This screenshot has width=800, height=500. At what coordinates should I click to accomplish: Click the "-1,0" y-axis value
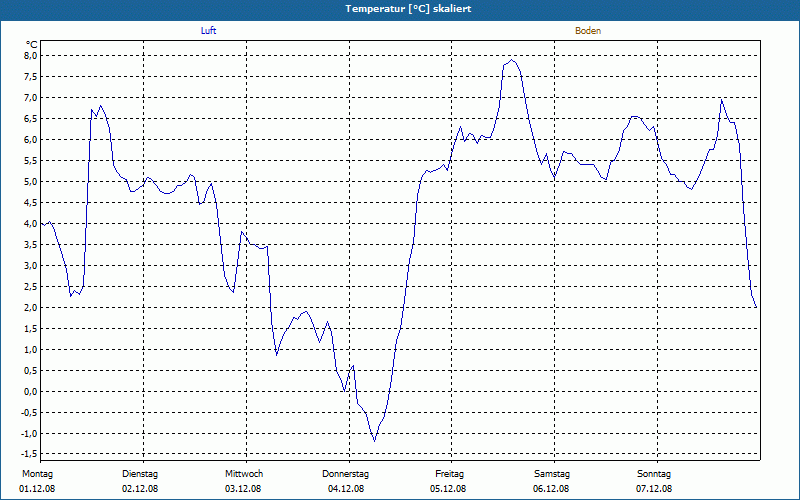point(30,433)
